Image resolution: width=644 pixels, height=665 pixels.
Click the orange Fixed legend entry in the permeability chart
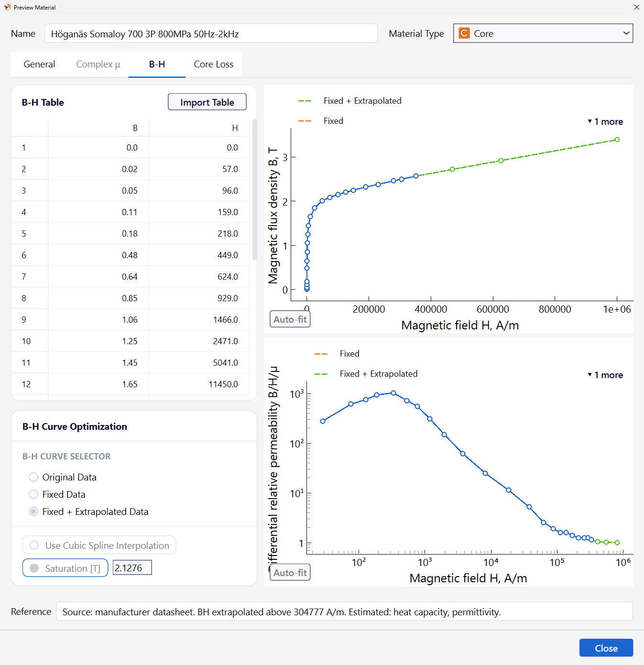pos(337,354)
